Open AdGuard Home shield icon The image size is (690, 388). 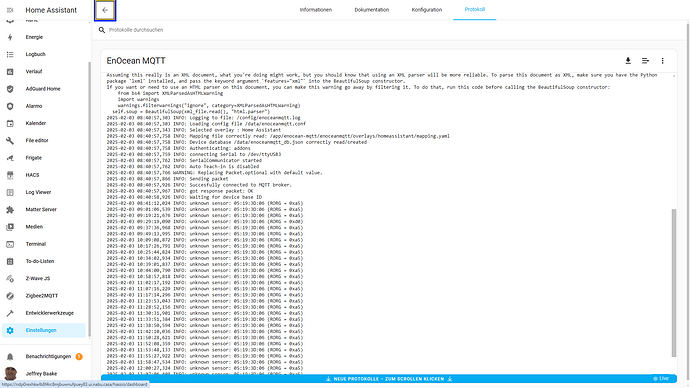point(10,89)
